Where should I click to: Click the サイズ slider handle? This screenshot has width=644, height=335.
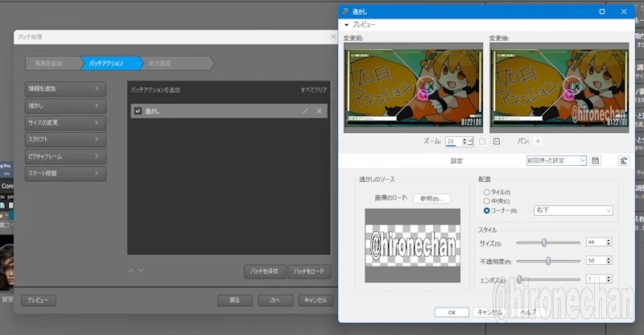pyautogui.click(x=544, y=242)
